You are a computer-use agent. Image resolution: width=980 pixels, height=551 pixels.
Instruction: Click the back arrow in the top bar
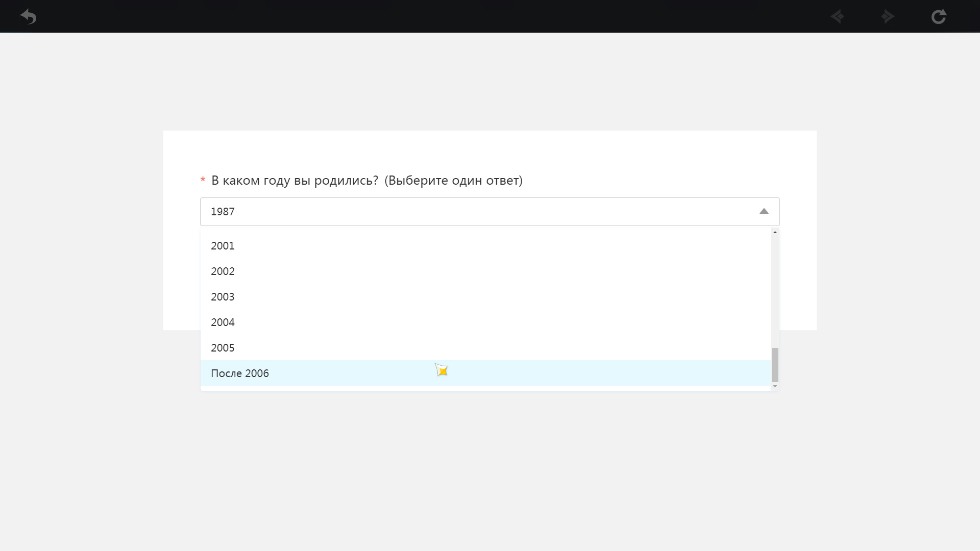click(x=29, y=17)
